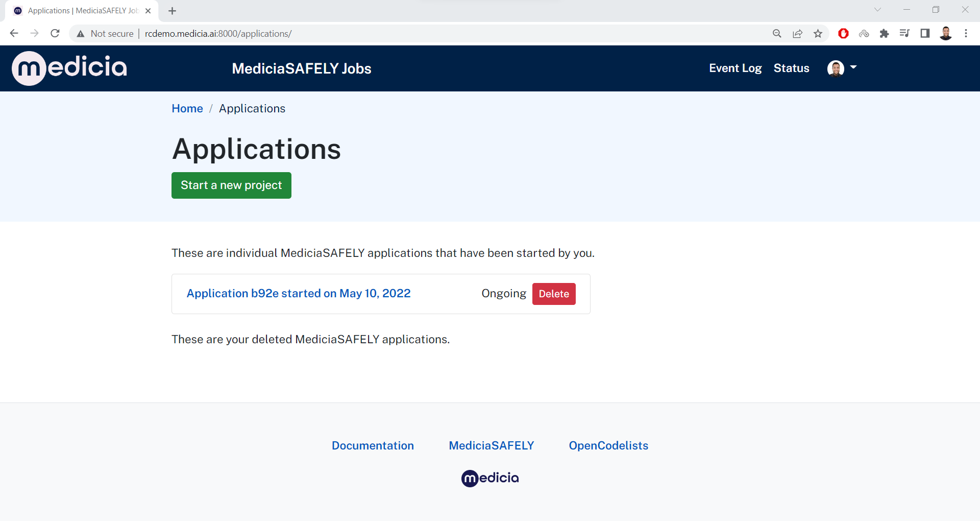
Task: Click the Applications breadcrumb text
Action: [252, 108]
